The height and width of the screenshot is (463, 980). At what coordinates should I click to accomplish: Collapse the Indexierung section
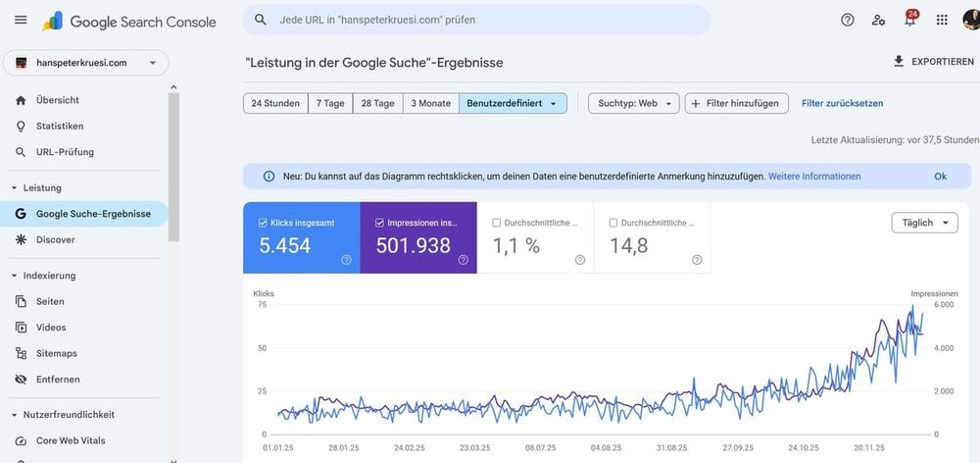pyautogui.click(x=14, y=276)
